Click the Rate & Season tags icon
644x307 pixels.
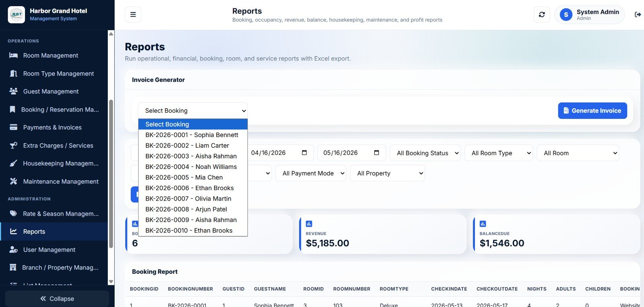13,214
